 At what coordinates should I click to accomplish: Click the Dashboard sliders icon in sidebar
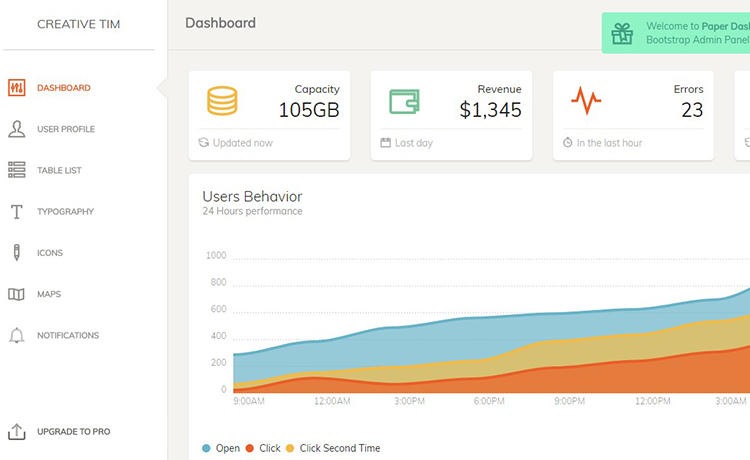pos(17,88)
